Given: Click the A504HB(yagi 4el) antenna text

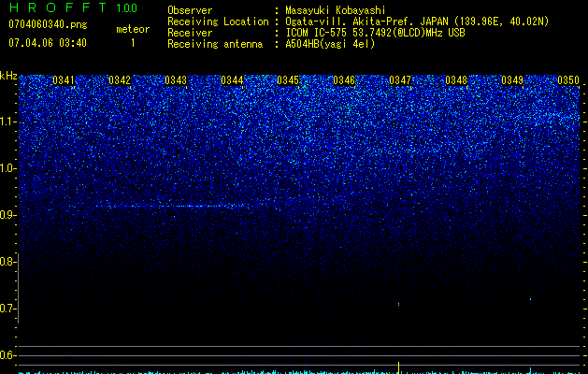Looking at the screenshot, I should 330,44.
